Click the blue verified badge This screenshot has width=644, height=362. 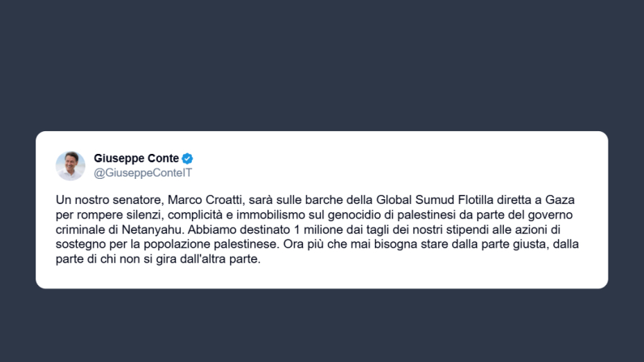click(x=188, y=159)
